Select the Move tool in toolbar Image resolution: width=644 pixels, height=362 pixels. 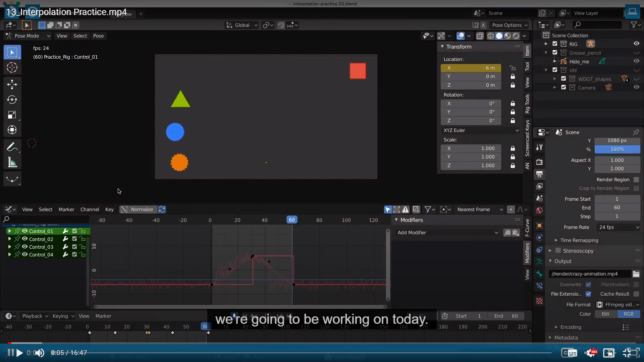tap(12, 84)
